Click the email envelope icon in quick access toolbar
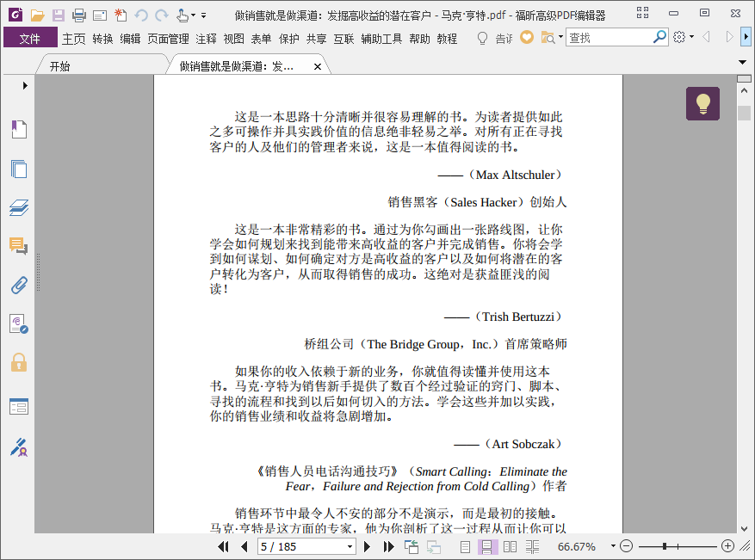 pos(100,15)
